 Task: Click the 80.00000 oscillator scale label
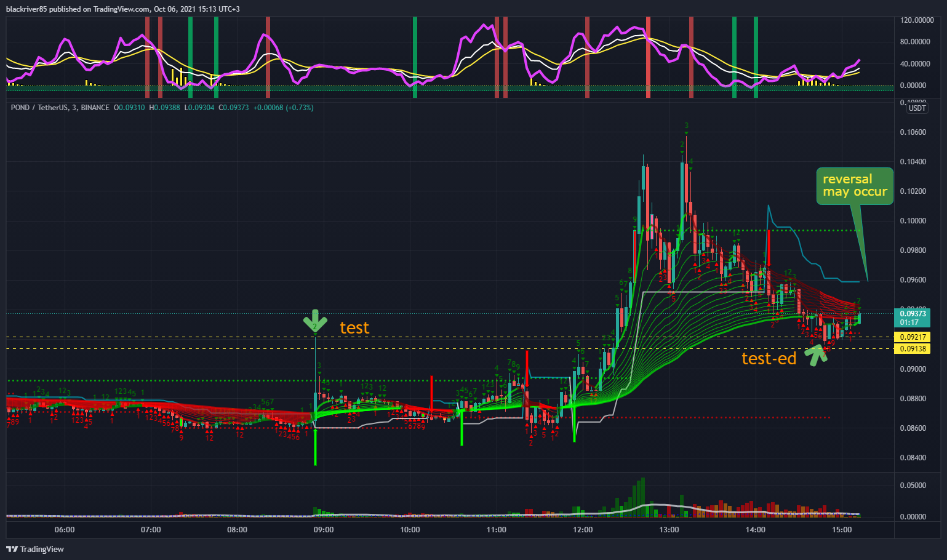pyautogui.click(x=915, y=42)
